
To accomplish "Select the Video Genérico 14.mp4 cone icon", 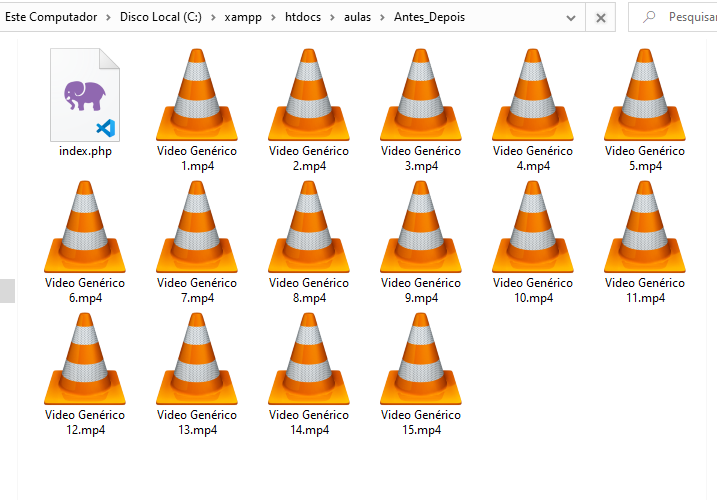I will click(x=309, y=359).
